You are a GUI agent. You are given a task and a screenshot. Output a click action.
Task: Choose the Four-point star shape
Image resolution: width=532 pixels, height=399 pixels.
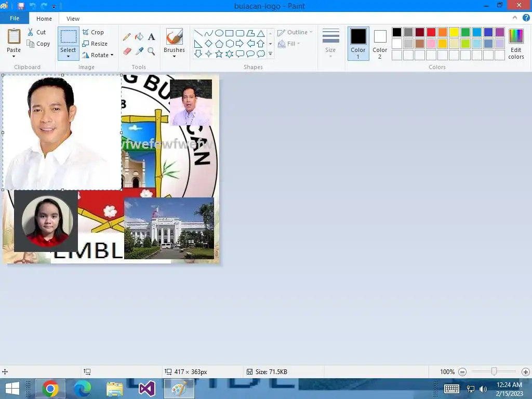click(x=209, y=54)
